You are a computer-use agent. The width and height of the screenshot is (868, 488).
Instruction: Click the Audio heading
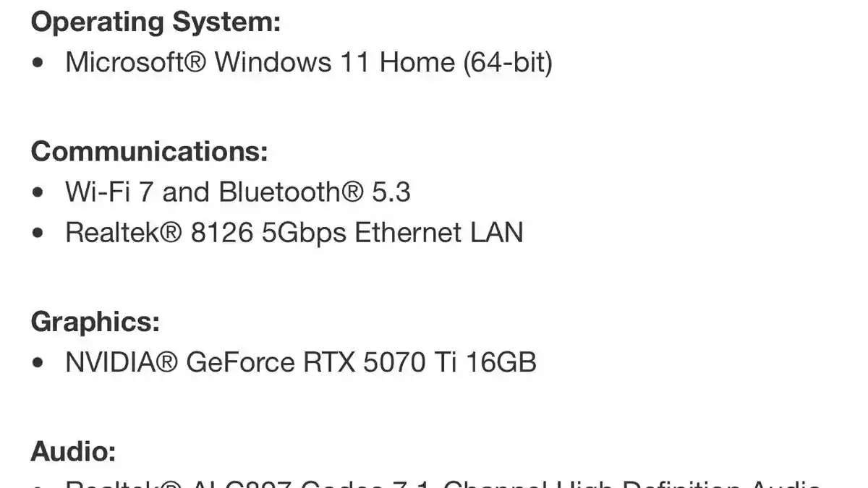73,452
